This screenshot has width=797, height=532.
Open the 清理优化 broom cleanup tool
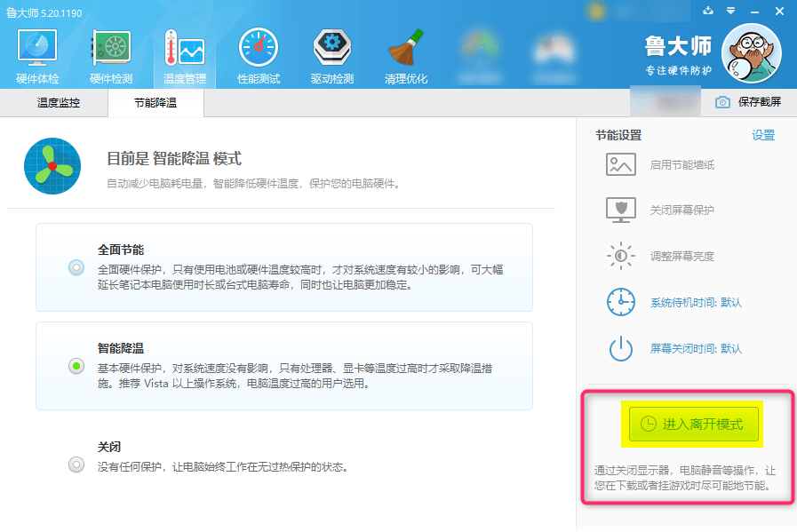406,57
